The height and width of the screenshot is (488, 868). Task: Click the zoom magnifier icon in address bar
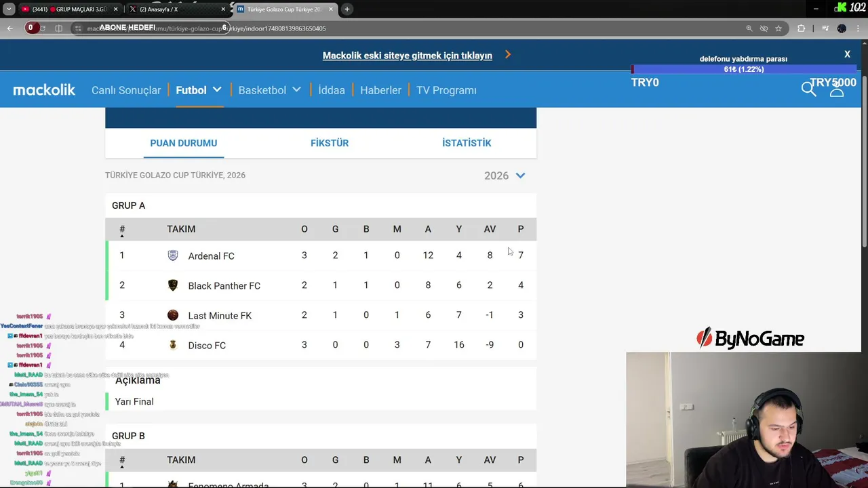tap(749, 28)
